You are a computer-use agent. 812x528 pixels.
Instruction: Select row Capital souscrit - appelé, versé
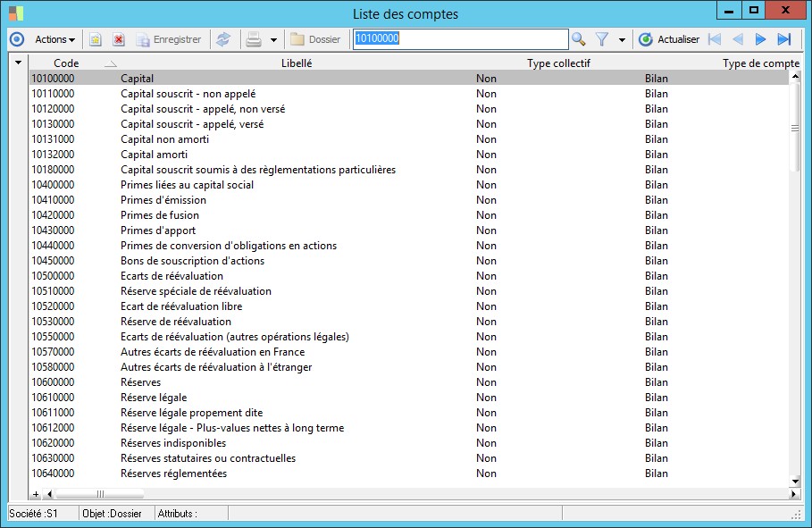click(409, 124)
